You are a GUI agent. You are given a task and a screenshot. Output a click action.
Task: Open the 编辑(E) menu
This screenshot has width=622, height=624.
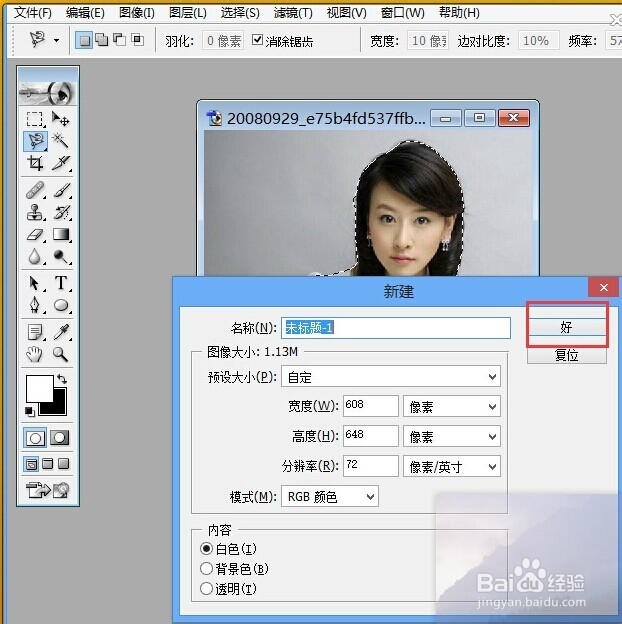(85, 13)
